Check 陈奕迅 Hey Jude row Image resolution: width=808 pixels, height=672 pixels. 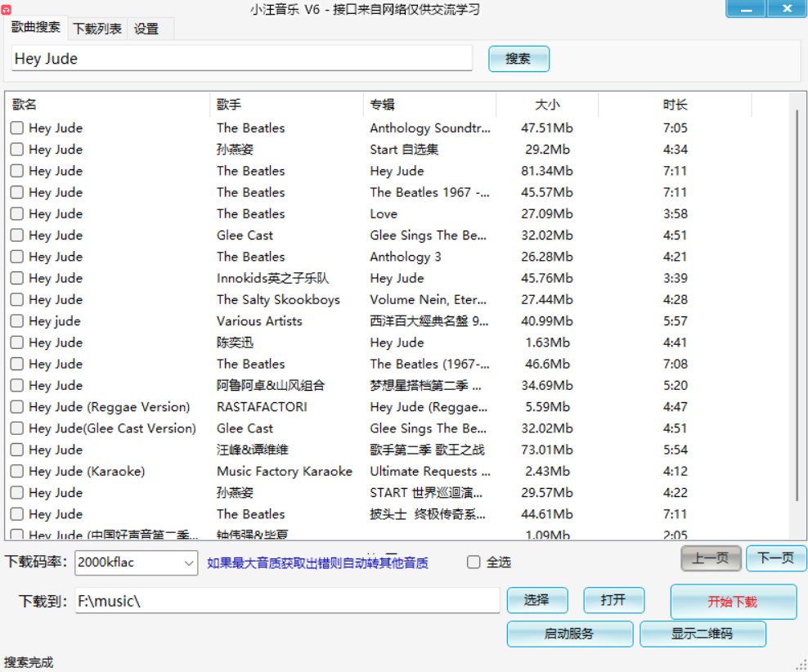[x=17, y=343]
